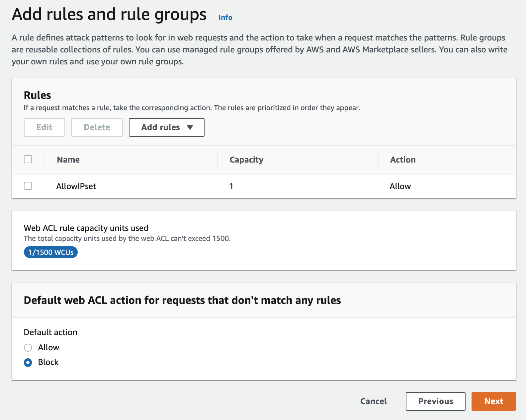The width and height of the screenshot is (526, 420).
Task: Click the Action column header
Action: pyautogui.click(x=403, y=160)
